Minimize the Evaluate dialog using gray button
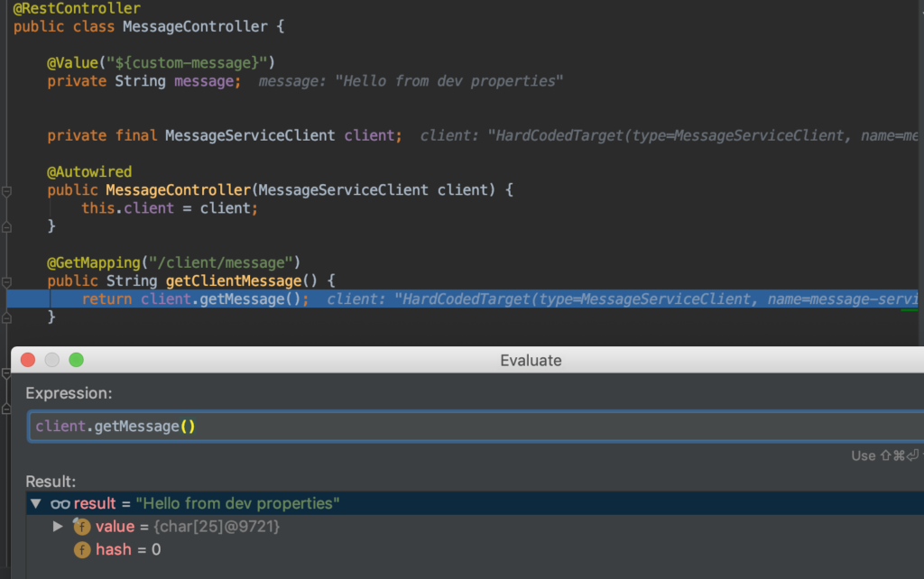924x579 pixels. [52, 360]
